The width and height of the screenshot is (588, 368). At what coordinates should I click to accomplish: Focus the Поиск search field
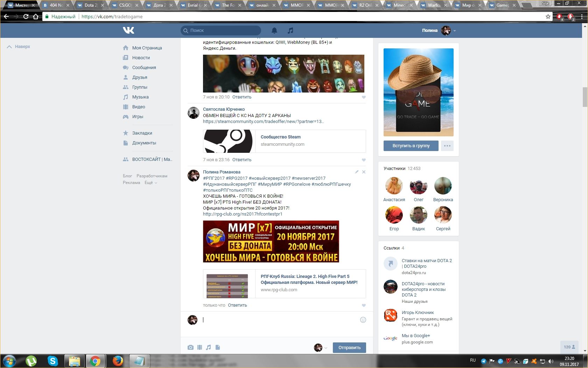click(221, 30)
